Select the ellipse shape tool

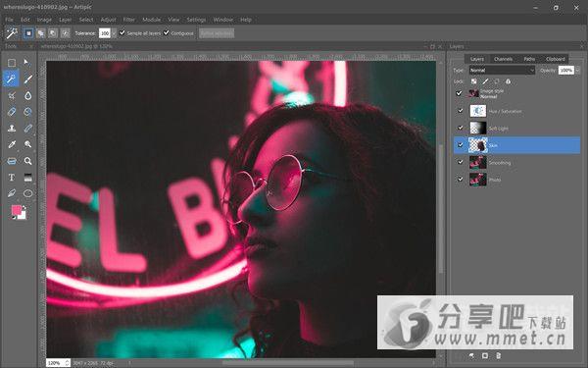pyautogui.click(x=28, y=193)
